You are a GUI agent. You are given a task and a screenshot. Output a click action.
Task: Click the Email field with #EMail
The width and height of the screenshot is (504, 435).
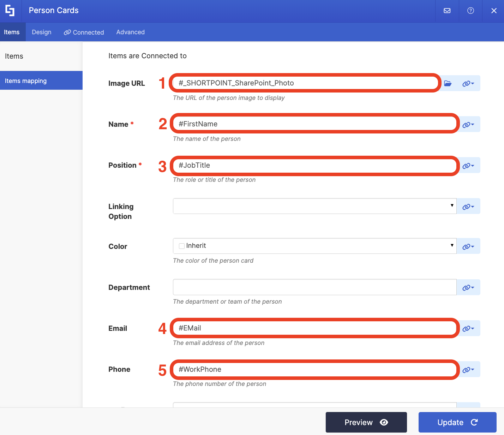pyautogui.click(x=314, y=328)
